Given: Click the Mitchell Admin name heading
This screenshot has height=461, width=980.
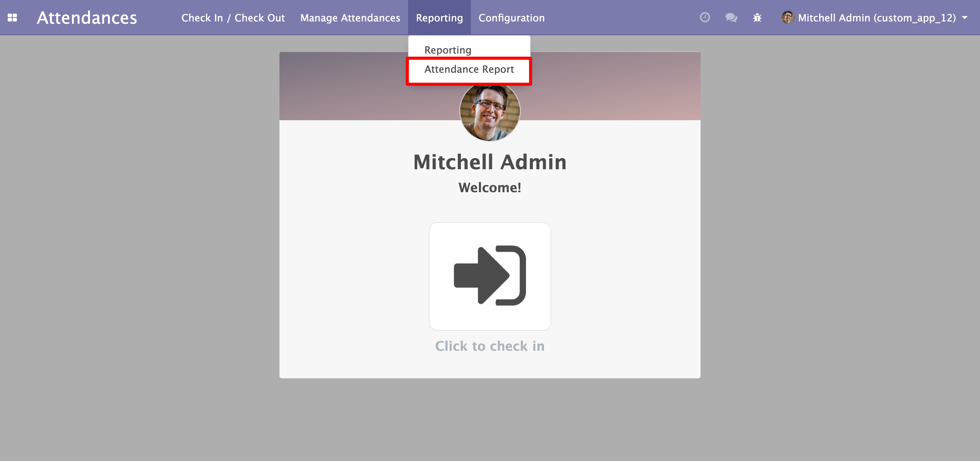Looking at the screenshot, I should click(x=490, y=162).
